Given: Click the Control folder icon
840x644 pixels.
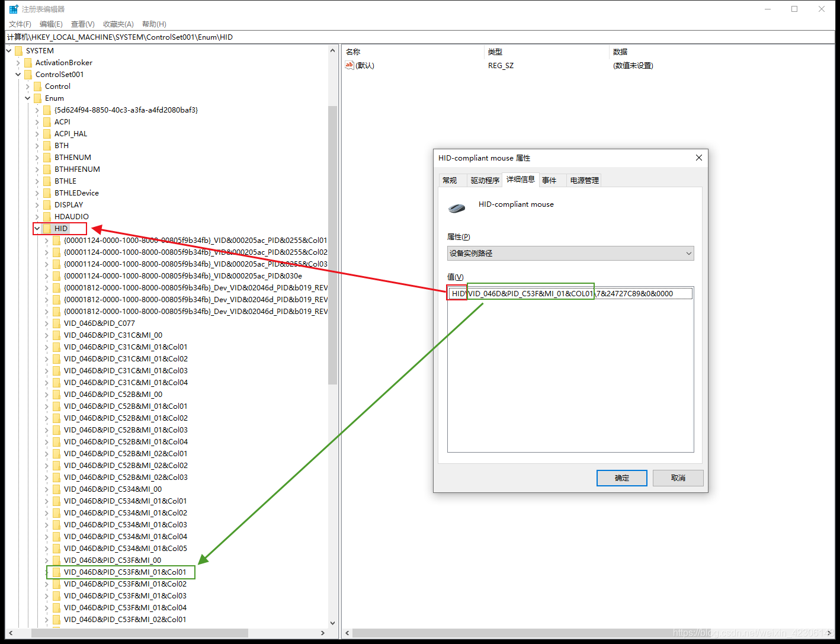Looking at the screenshot, I should pos(37,86).
